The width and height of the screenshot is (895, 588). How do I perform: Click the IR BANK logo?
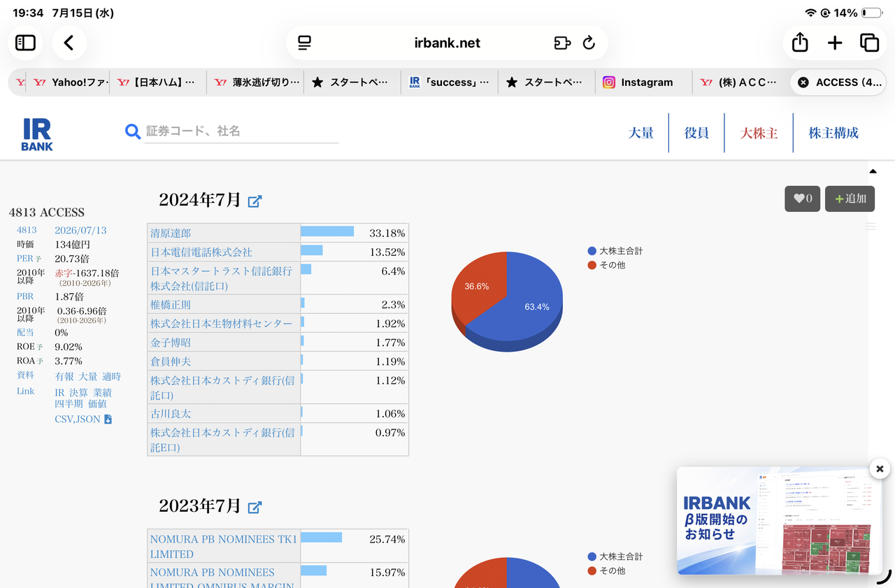[37, 134]
